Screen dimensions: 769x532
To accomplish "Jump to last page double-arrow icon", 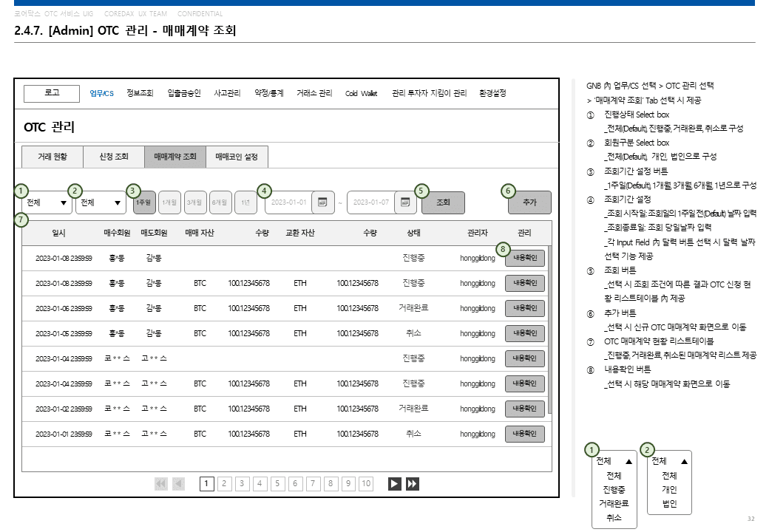I will [413, 484].
